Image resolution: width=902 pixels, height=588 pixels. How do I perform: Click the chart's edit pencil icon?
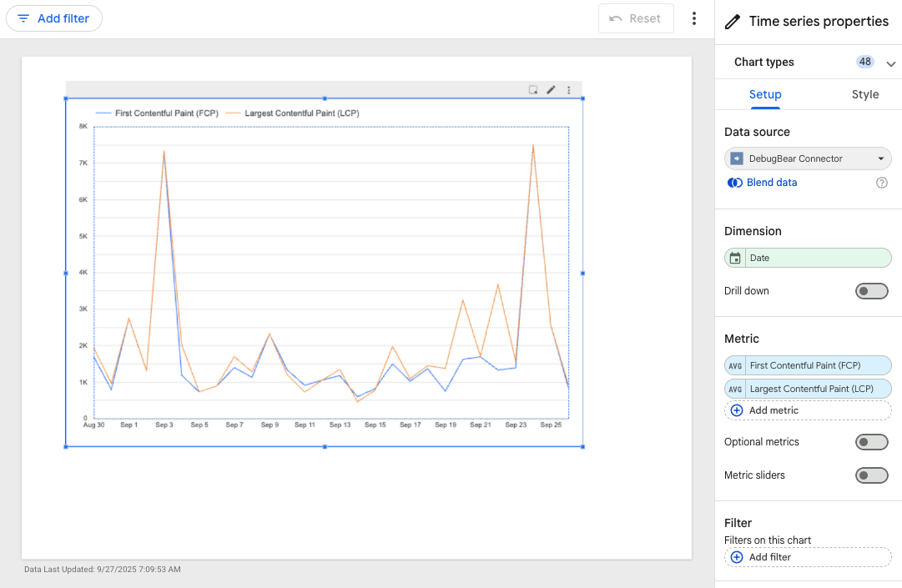[551, 90]
